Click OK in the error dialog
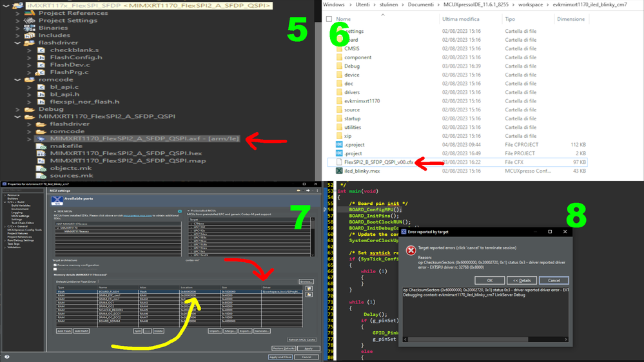Image resolution: width=644 pixels, height=362 pixels. pyautogui.click(x=489, y=280)
